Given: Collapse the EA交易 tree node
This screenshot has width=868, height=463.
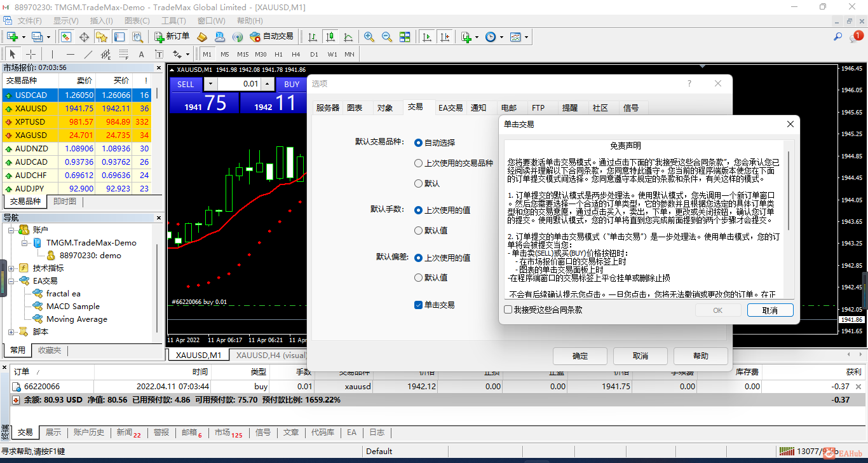Looking at the screenshot, I should tap(11, 280).
